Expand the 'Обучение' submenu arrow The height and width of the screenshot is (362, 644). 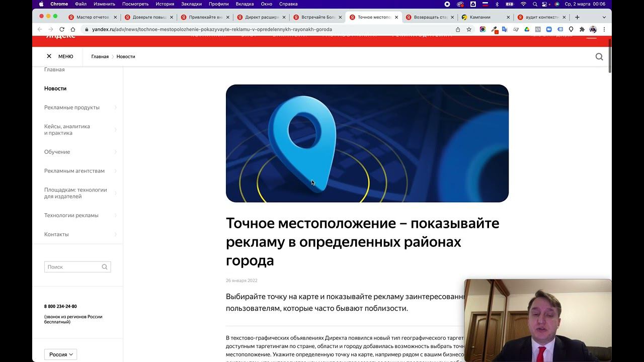pyautogui.click(x=115, y=152)
